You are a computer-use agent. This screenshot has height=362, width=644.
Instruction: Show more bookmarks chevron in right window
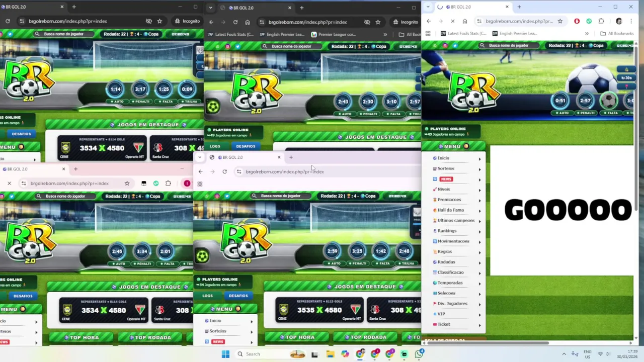(x=587, y=33)
